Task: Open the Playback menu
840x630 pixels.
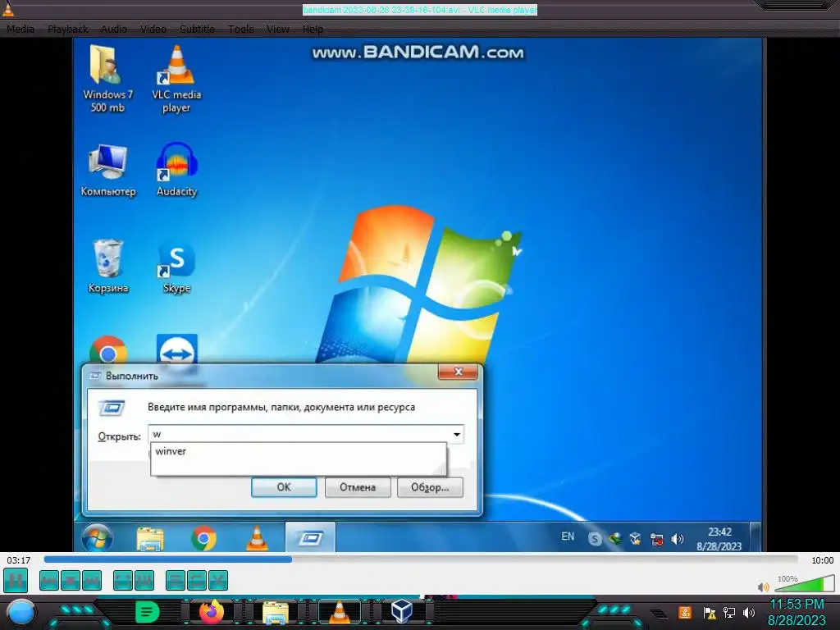Action: (67, 29)
